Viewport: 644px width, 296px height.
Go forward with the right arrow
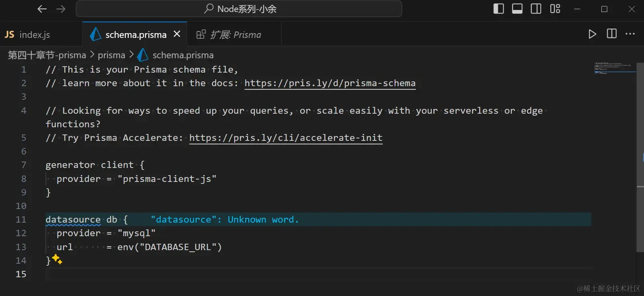pos(61,9)
